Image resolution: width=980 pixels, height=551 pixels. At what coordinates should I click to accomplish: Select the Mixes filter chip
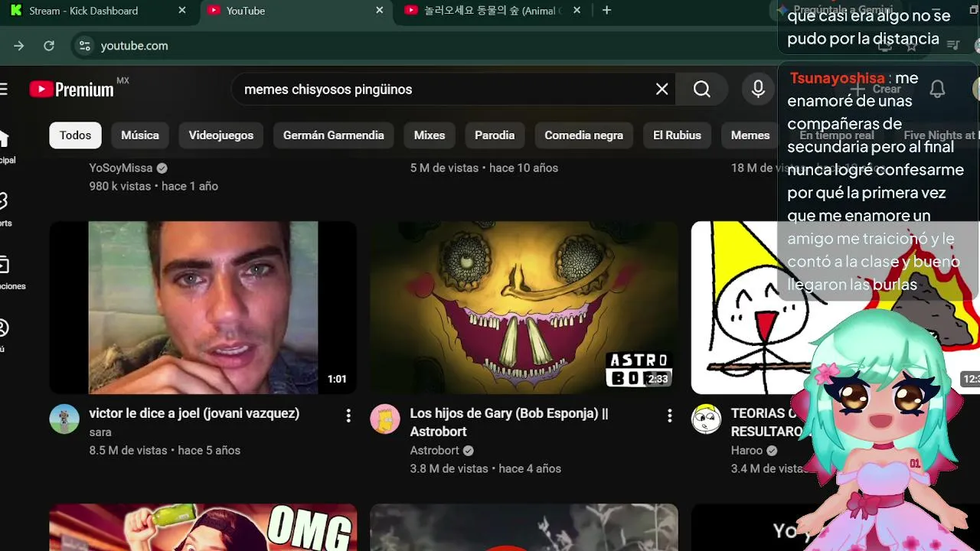coord(430,135)
